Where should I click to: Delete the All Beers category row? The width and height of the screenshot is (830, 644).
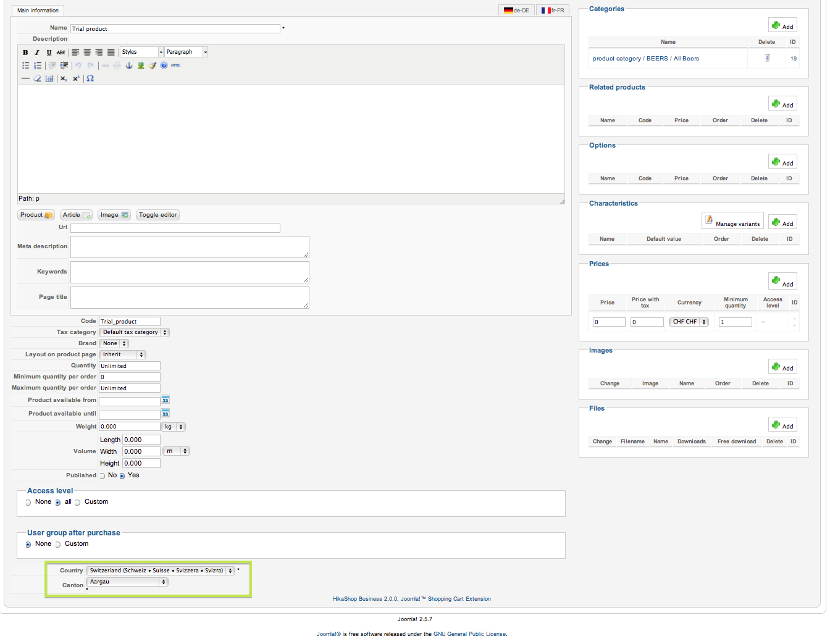click(x=767, y=58)
